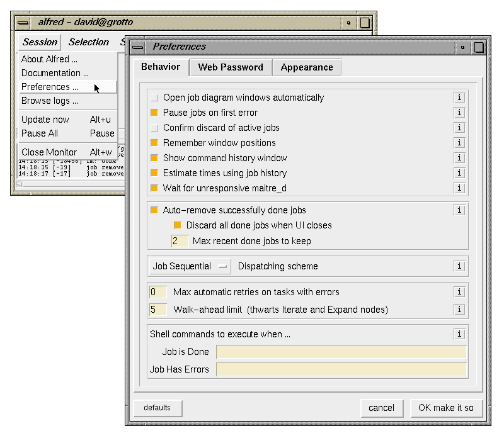Enable Open job diagram windows automatically
The image size is (504, 438).
154,98
